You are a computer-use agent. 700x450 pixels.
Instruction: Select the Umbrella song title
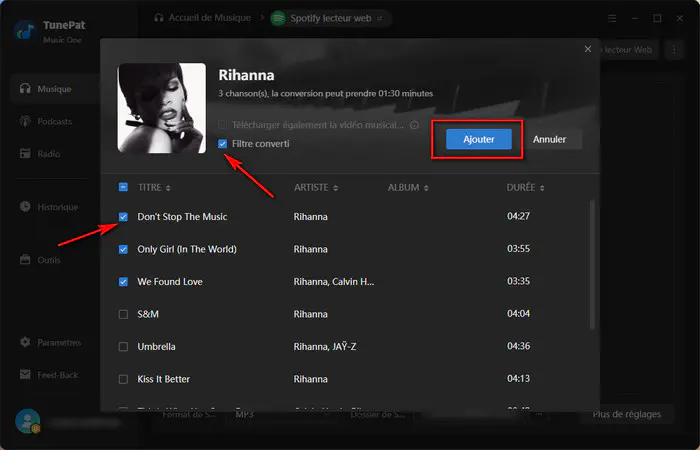(156, 347)
